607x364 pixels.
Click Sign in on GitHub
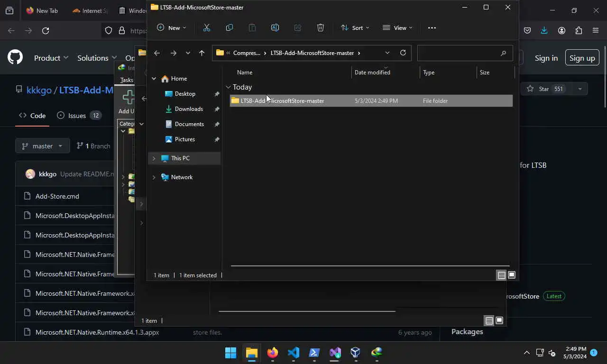[x=546, y=58]
